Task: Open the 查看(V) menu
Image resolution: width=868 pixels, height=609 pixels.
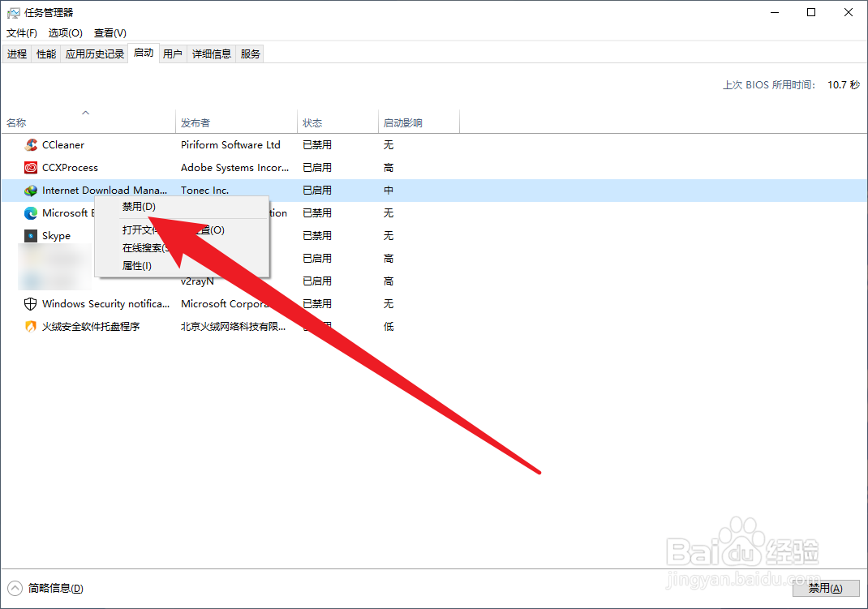Action: coord(110,32)
